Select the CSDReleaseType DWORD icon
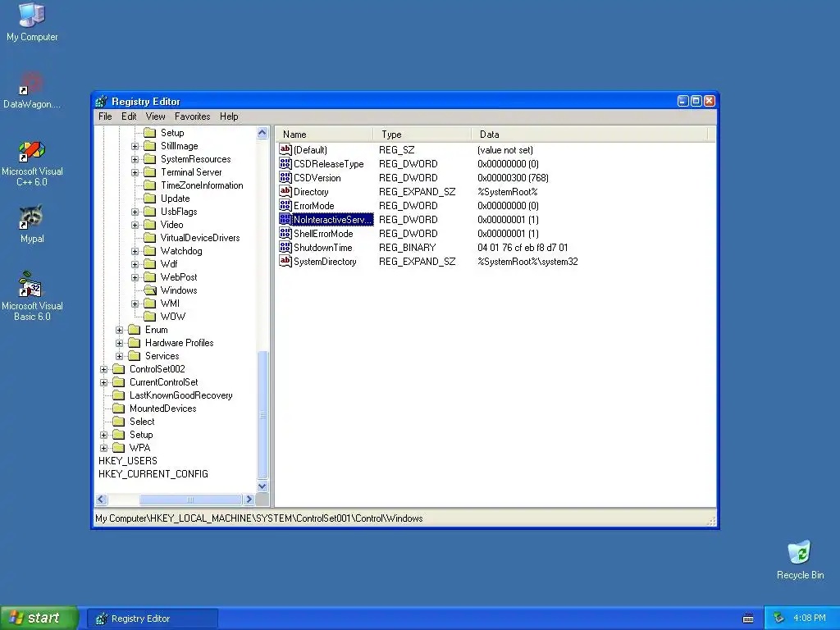Image resolution: width=840 pixels, height=630 pixels. 285,163
